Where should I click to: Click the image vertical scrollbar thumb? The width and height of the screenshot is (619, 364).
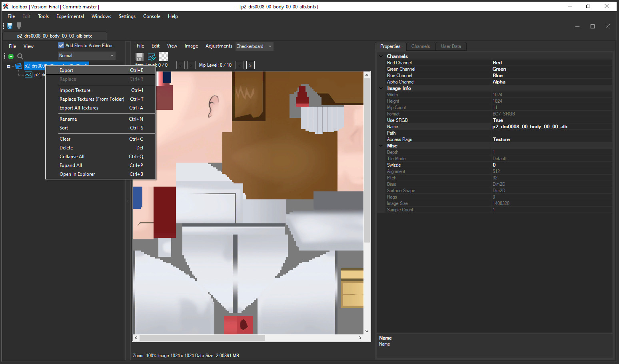coord(367,160)
